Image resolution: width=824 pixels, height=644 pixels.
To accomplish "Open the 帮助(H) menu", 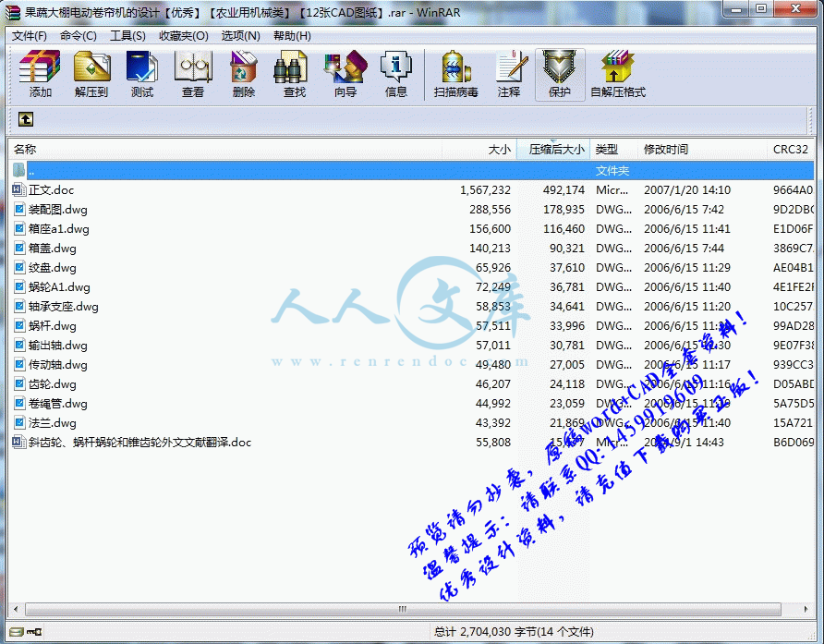I will (x=292, y=36).
